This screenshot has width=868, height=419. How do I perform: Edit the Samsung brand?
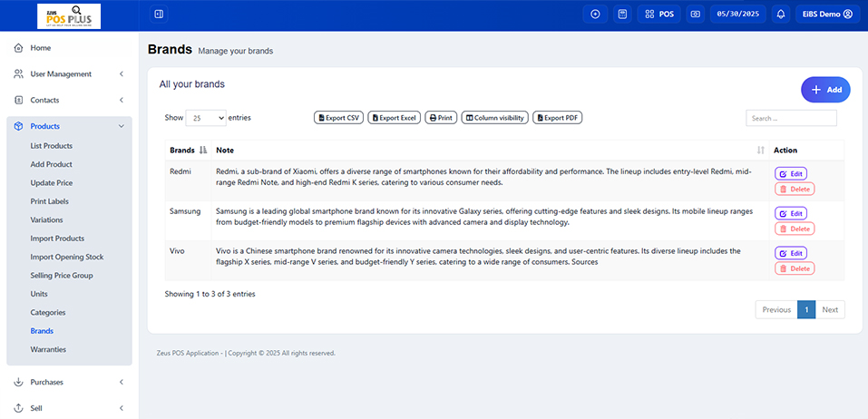(791, 214)
